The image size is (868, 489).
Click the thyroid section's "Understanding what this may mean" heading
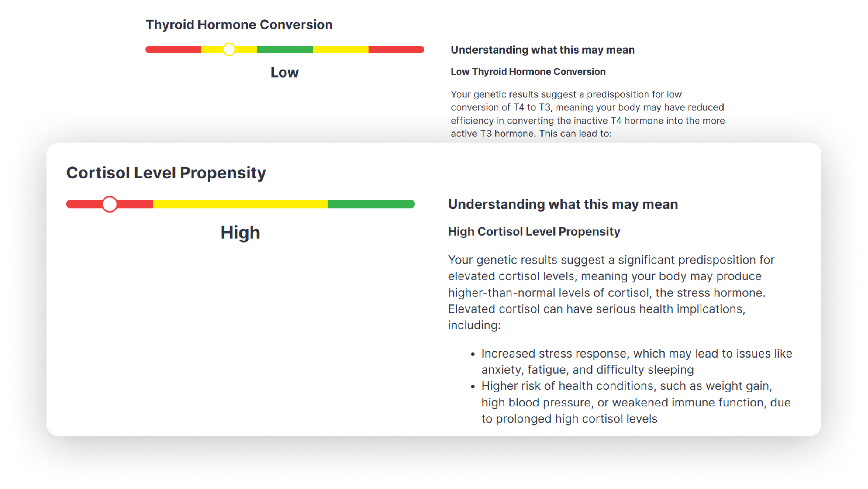(543, 50)
